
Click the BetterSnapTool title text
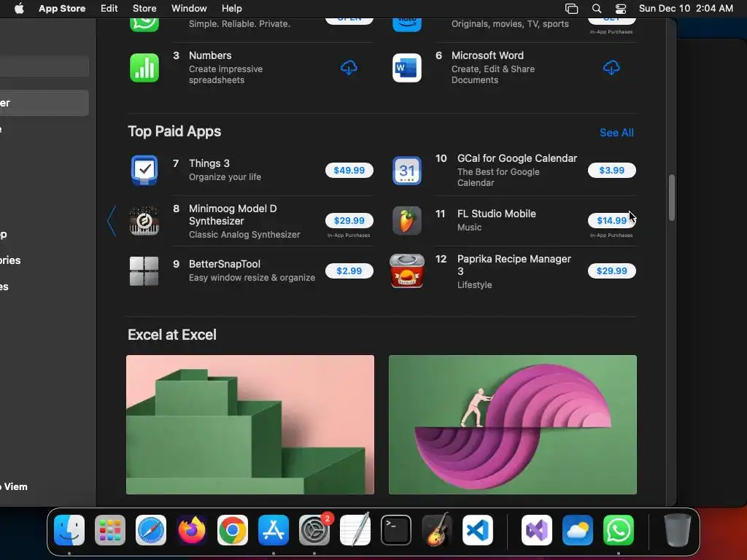click(225, 264)
